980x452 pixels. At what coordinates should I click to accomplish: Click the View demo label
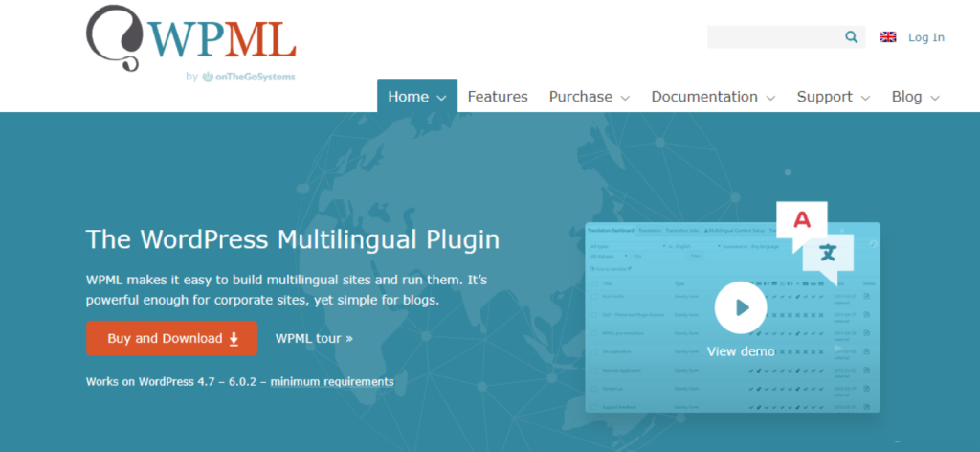click(x=741, y=351)
